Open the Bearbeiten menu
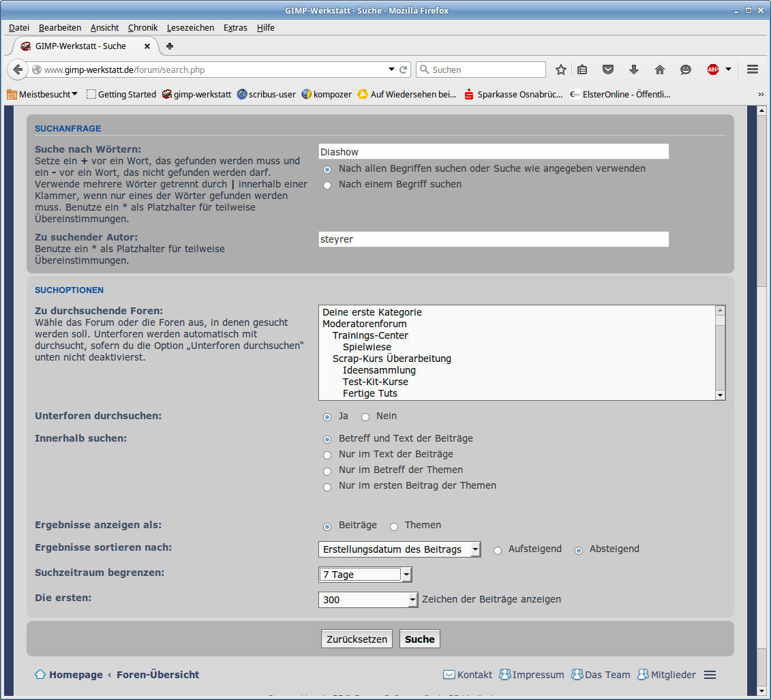 click(x=60, y=27)
